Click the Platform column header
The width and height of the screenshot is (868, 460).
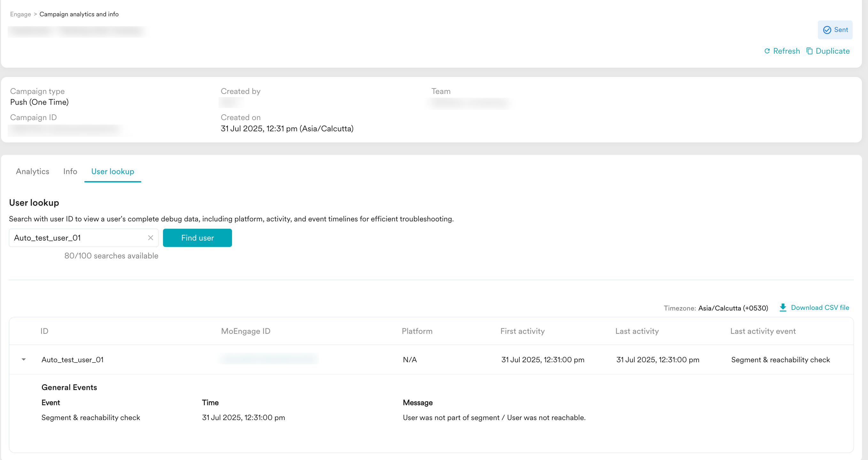point(417,331)
